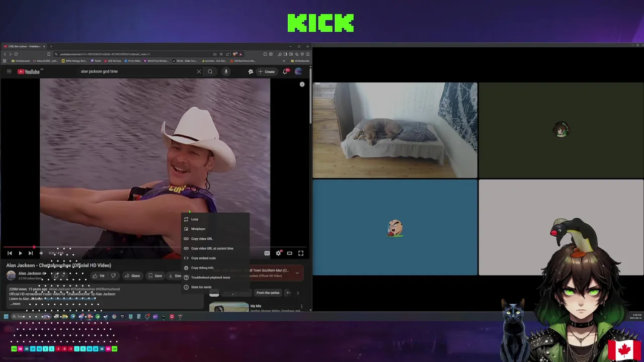
Task: Select the penguin call participant tile
Action: (561, 227)
